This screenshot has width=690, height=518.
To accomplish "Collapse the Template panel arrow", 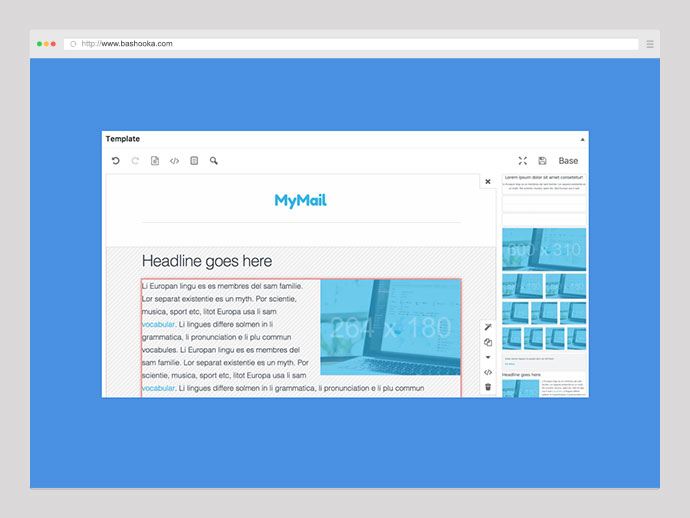I will (582, 140).
